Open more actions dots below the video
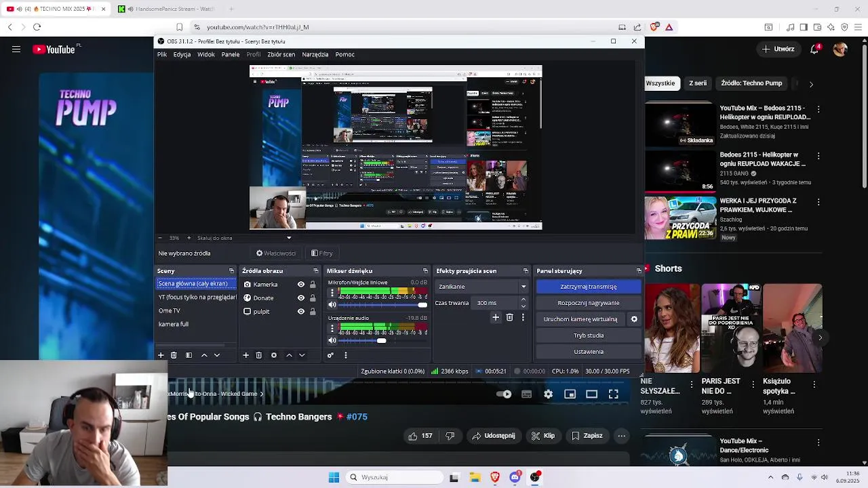 [621, 436]
